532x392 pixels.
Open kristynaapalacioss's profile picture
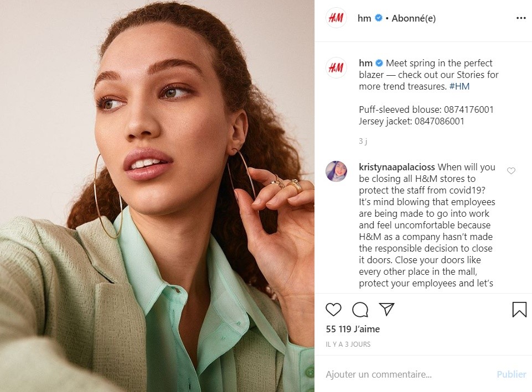pyautogui.click(x=336, y=171)
